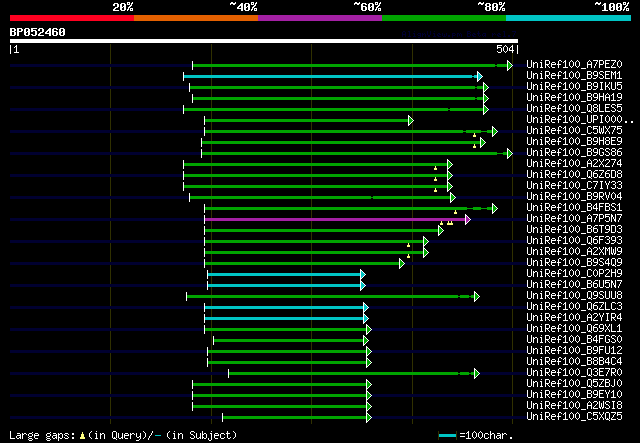The image size is (640, 443).
Task: Select the query name BP052460
Action: [38, 32]
